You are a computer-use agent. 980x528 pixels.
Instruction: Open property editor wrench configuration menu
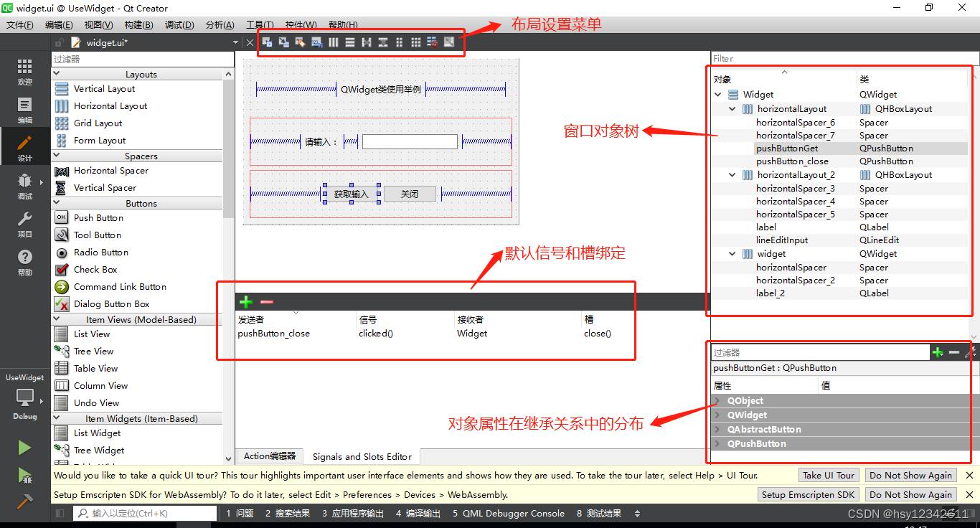[971, 352]
